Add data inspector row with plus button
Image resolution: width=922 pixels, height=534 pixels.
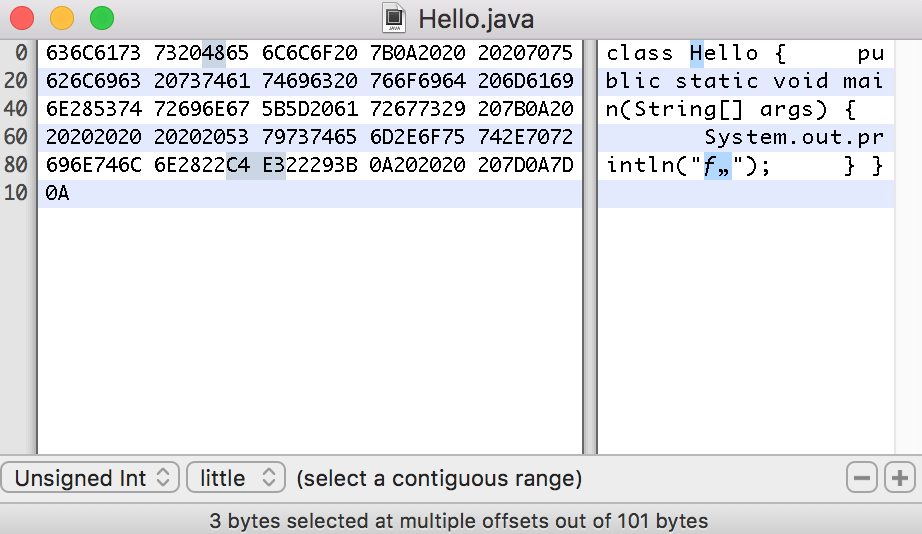click(x=899, y=478)
